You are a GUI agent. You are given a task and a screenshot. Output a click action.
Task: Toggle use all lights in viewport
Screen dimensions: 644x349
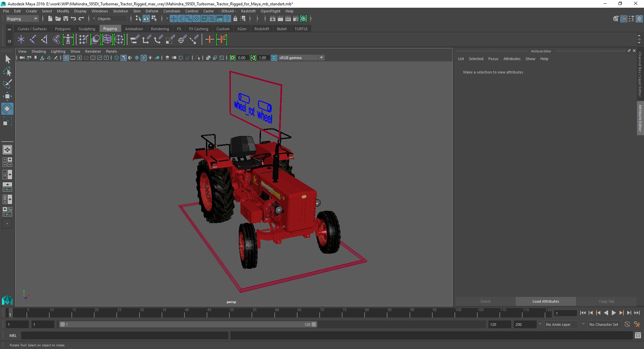(150, 58)
